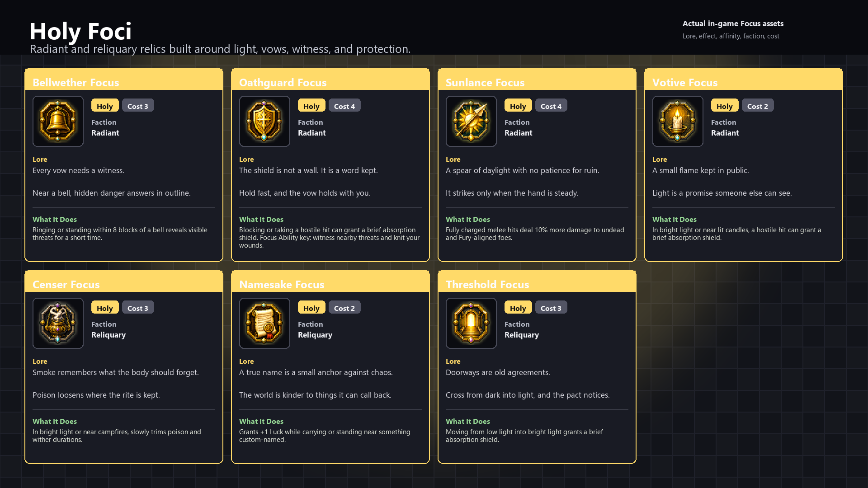Click the Reliquary faction label on Namesake Focus
The image size is (868, 488).
[315, 335]
